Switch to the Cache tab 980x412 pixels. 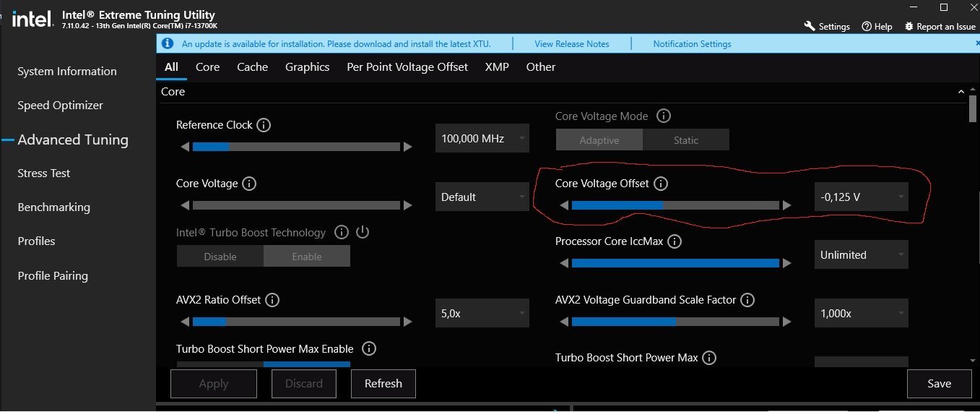[253, 67]
